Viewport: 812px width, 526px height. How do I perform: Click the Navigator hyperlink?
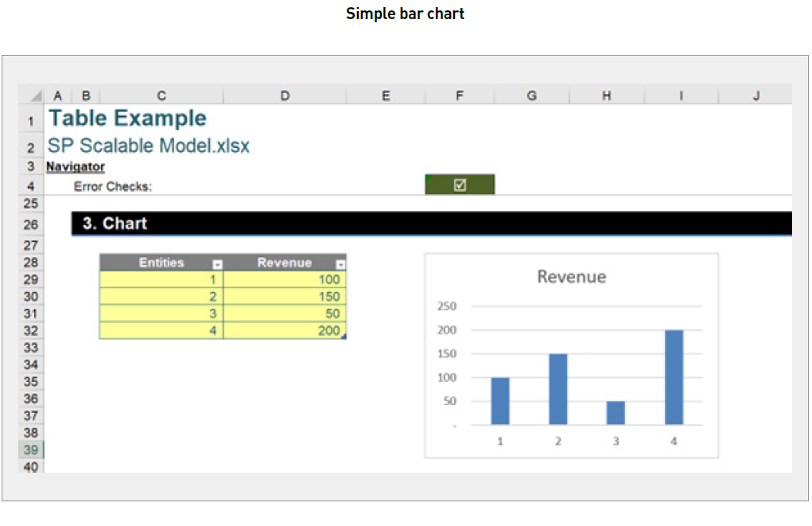[74, 166]
